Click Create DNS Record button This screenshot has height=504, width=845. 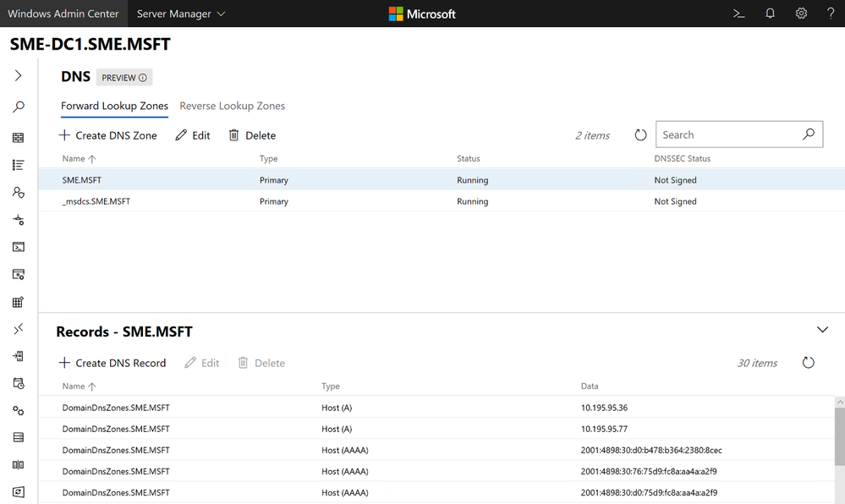point(112,363)
